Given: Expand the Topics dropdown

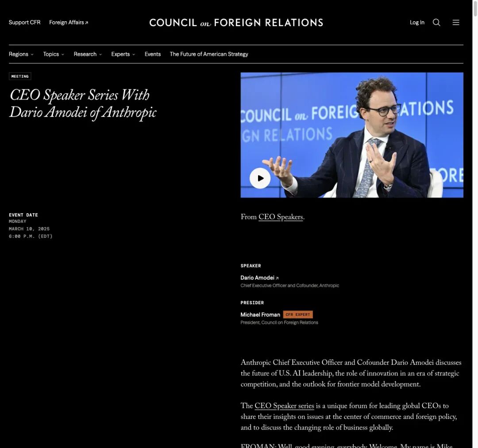Looking at the screenshot, I should tap(54, 54).
